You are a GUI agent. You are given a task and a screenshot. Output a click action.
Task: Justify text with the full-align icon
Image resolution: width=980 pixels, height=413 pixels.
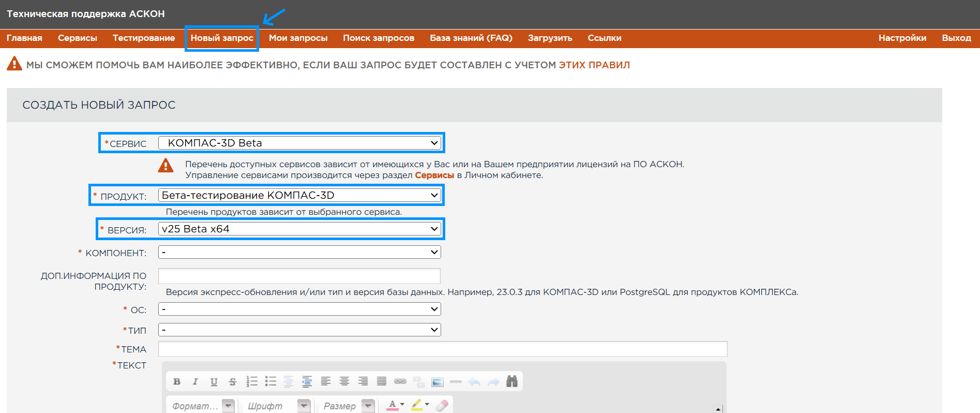pyautogui.click(x=382, y=381)
